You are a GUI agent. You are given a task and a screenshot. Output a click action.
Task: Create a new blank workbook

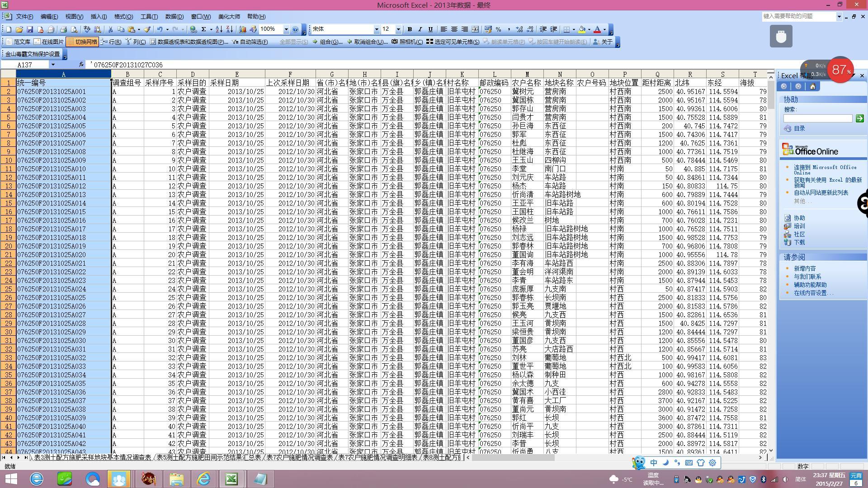9,29
